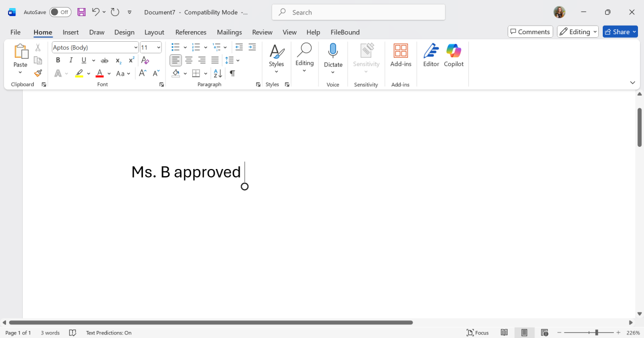644x338 pixels.
Task: Apply subscript formatting
Action: coord(118,60)
